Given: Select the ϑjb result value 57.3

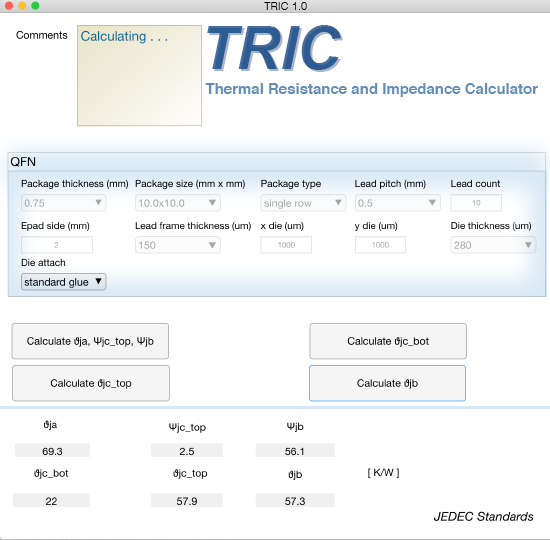Looking at the screenshot, I should (x=295, y=500).
